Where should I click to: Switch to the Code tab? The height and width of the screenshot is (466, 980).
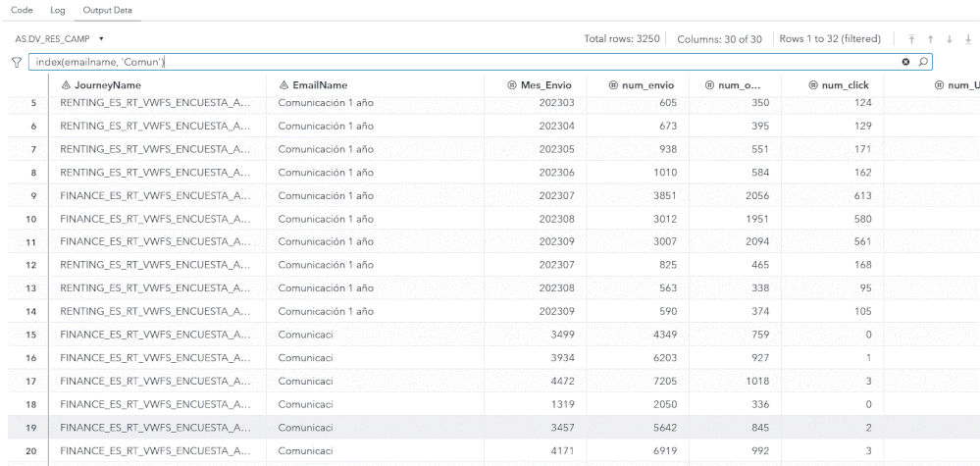pyautogui.click(x=17, y=10)
